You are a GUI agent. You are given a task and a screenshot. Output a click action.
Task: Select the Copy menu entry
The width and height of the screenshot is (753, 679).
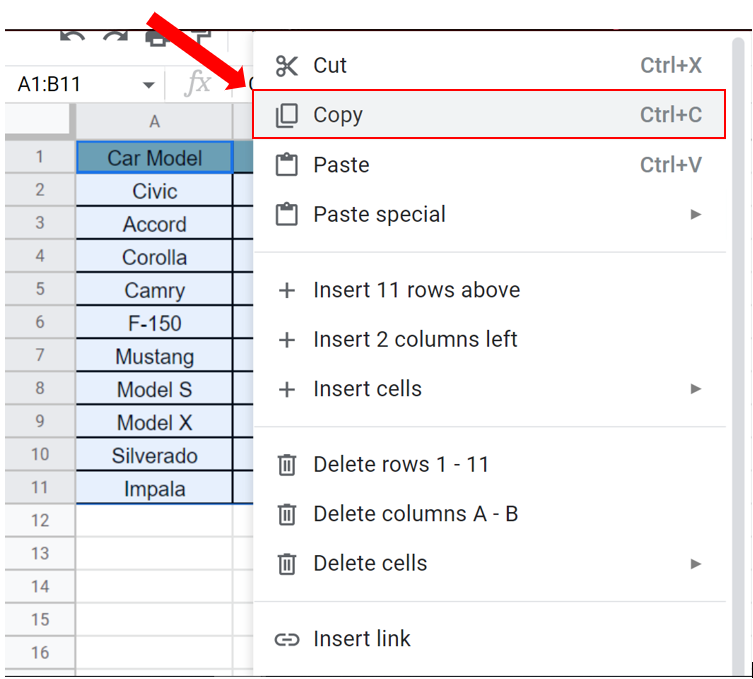pyautogui.click(x=489, y=114)
